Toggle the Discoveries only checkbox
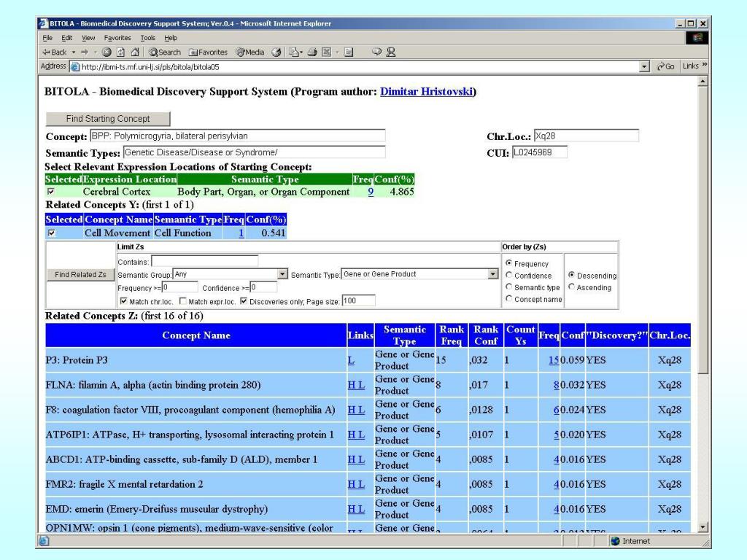This screenshot has height=560, width=747. click(x=244, y=301)
